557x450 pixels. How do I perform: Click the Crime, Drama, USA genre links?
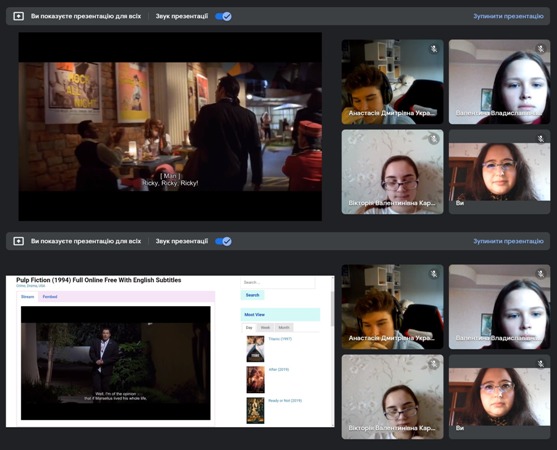tap(31, 286)
